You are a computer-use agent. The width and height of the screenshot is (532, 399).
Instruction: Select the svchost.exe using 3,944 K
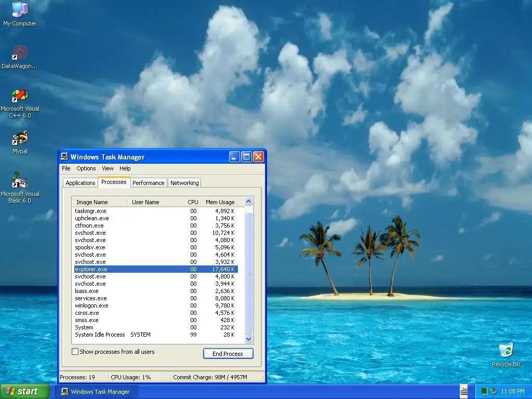[x=156, y=284]
